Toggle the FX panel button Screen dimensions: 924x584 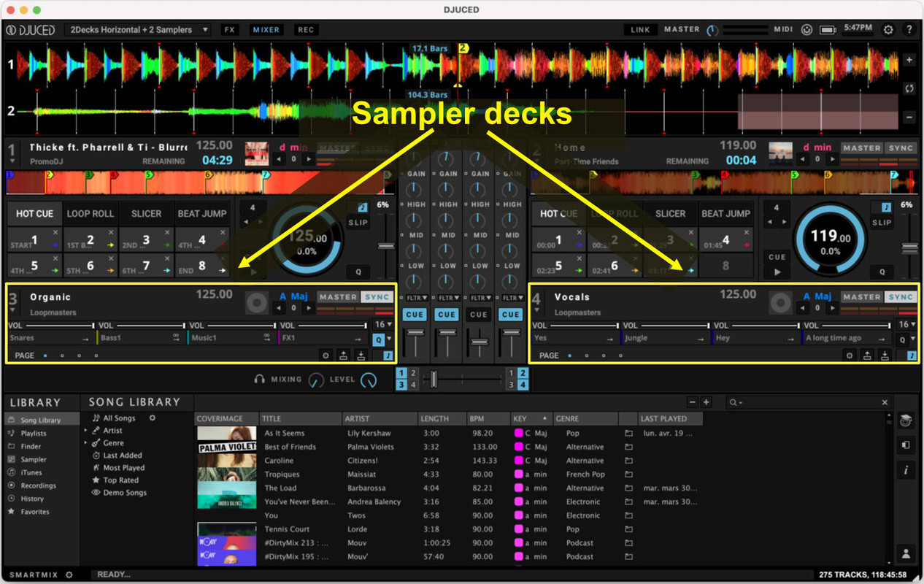click(230, 30)
